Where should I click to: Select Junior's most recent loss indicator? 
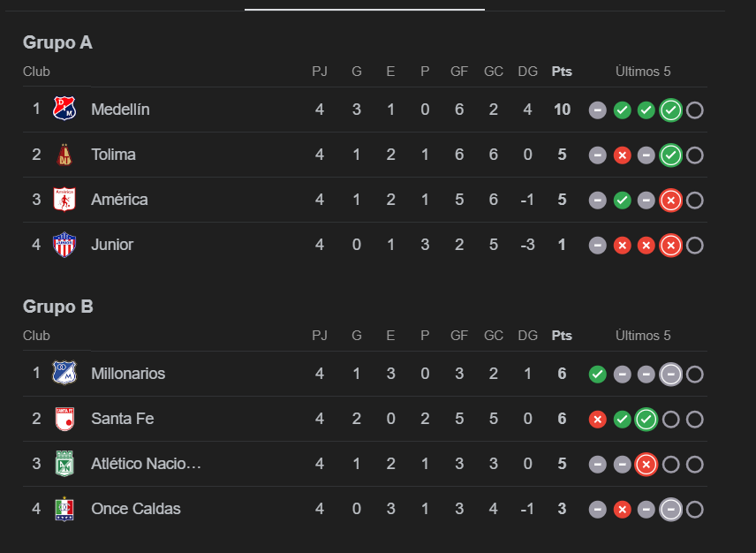click(670, 246)
